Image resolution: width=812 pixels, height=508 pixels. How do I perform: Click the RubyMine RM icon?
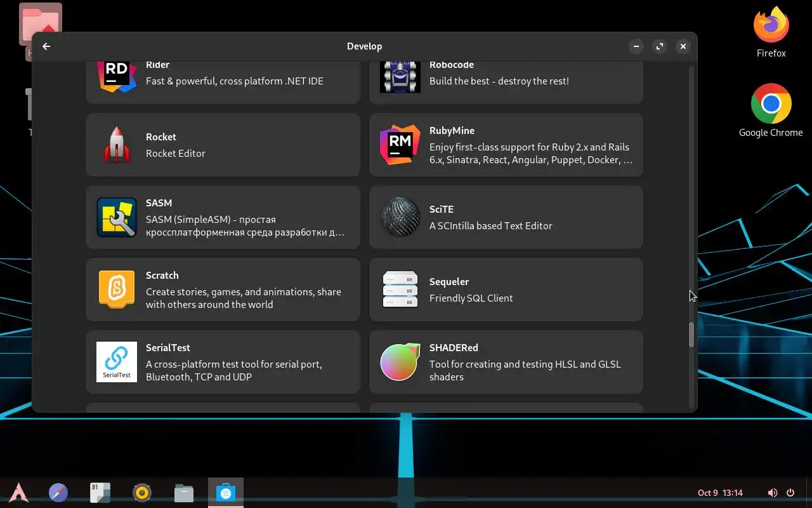pyautogui.click(x=400, y=145)
